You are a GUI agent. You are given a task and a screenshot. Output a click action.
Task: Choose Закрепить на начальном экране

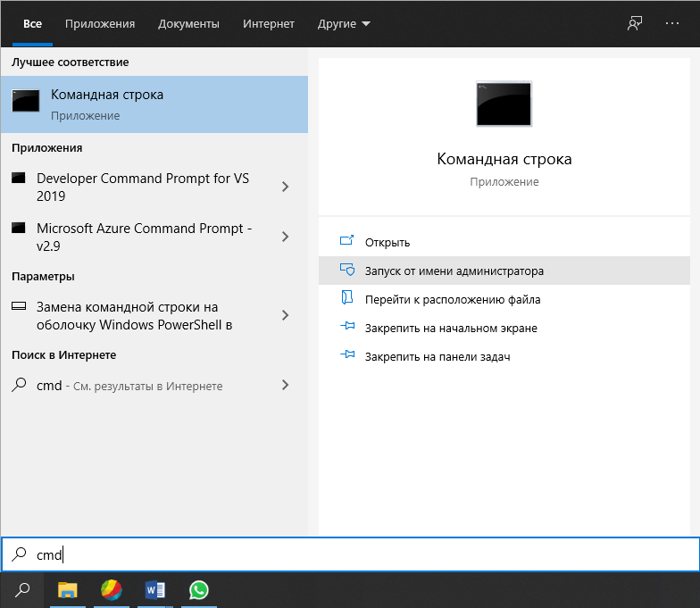[504, 328]
